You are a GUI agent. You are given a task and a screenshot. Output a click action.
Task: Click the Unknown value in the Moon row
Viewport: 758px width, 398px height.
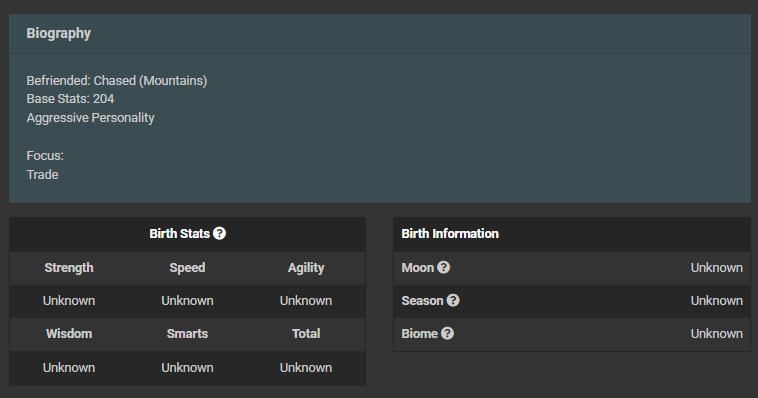pyautogui.click(x=716, y=267)
